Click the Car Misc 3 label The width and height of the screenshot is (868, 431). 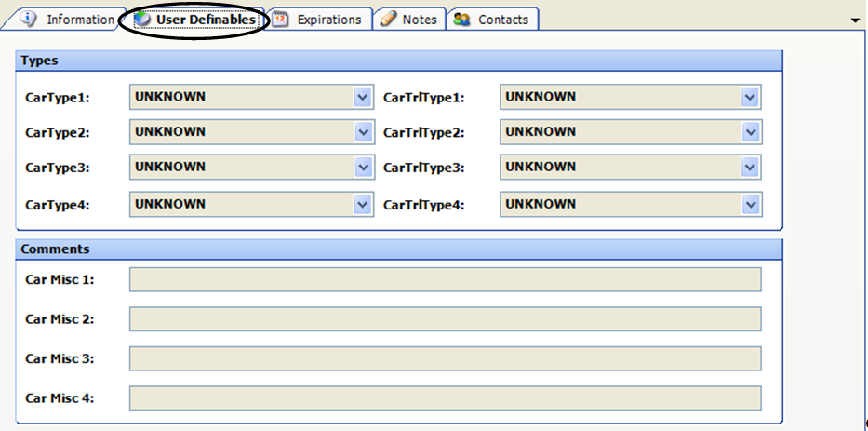(60, 358)
